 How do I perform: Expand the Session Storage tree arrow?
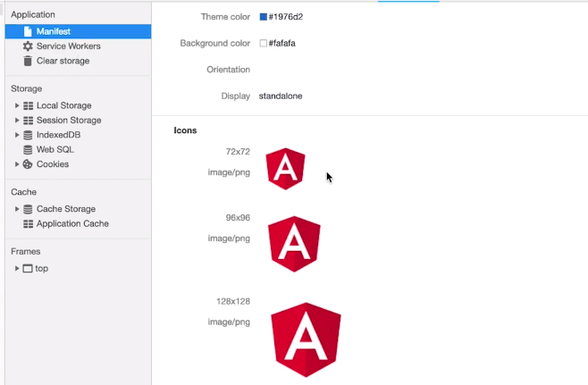17,121
